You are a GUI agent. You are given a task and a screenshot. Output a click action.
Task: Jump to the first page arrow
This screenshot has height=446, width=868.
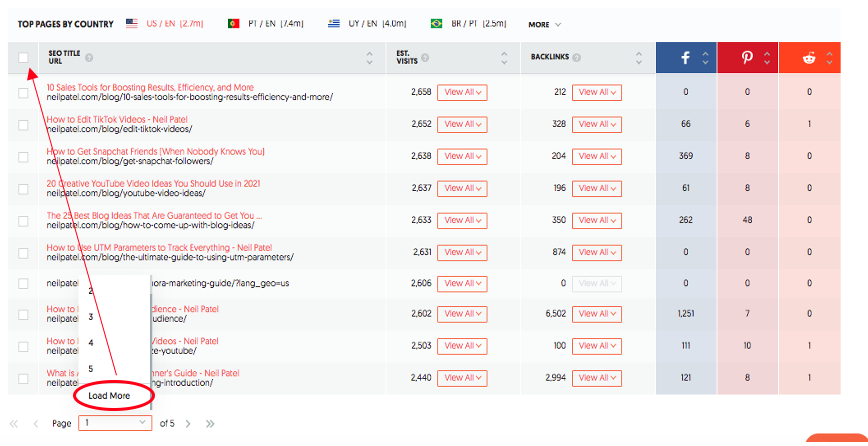14,423
